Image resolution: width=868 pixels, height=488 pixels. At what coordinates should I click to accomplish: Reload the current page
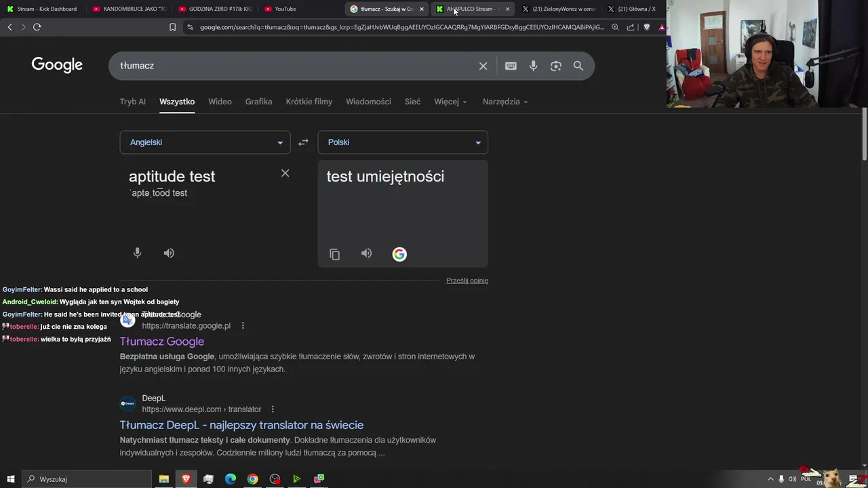click(x=37, y=27)
